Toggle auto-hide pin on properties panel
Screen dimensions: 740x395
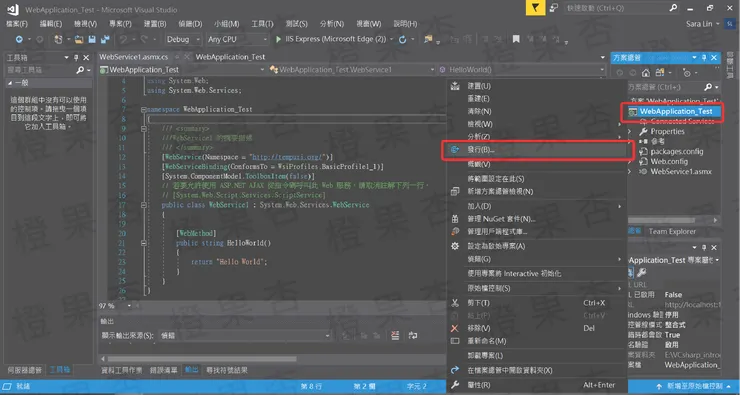tap(704, 247)
